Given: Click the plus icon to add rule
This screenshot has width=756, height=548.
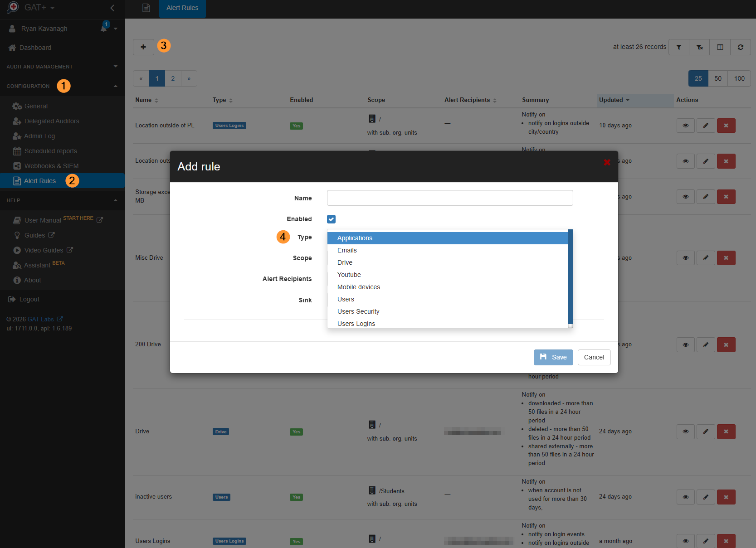Looking at the screenshot, I should [x=143, y=47].
